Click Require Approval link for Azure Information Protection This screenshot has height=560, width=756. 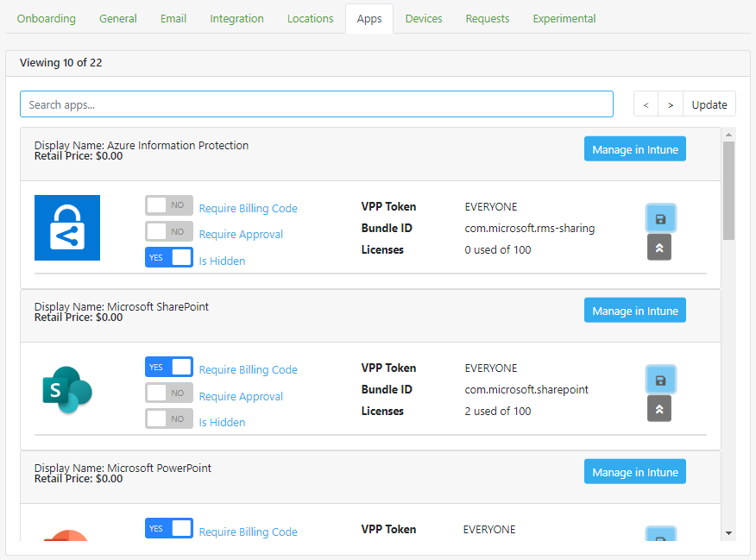pos(241,234)
